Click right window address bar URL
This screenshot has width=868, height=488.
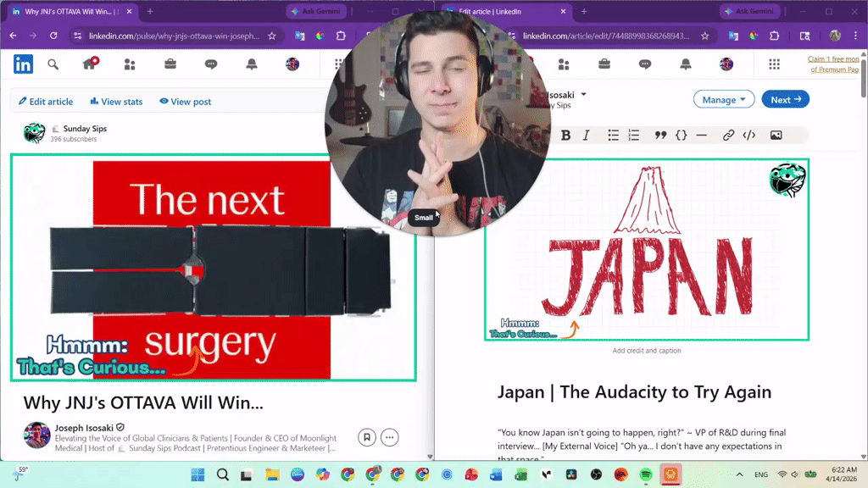tap(606, 36)
